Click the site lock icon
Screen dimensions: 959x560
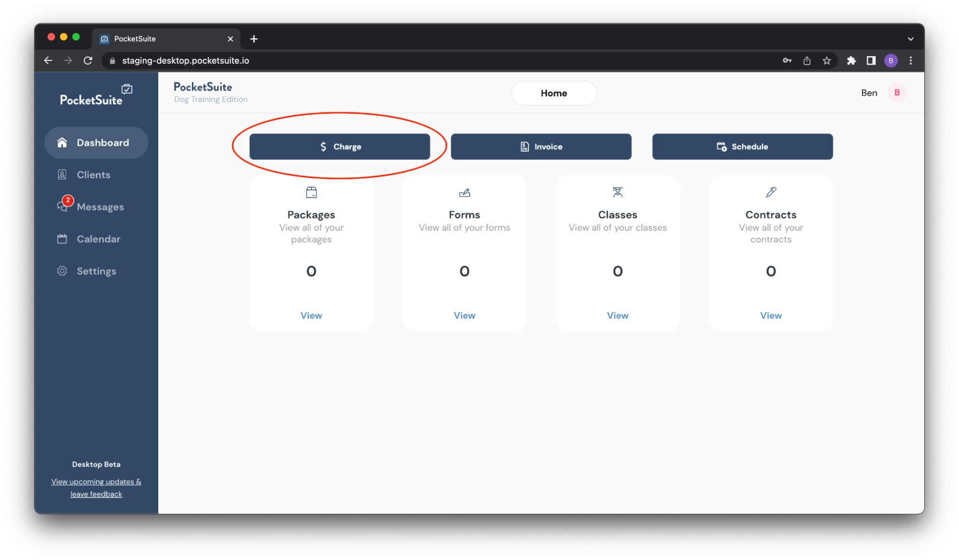click(x=112, y=60)
